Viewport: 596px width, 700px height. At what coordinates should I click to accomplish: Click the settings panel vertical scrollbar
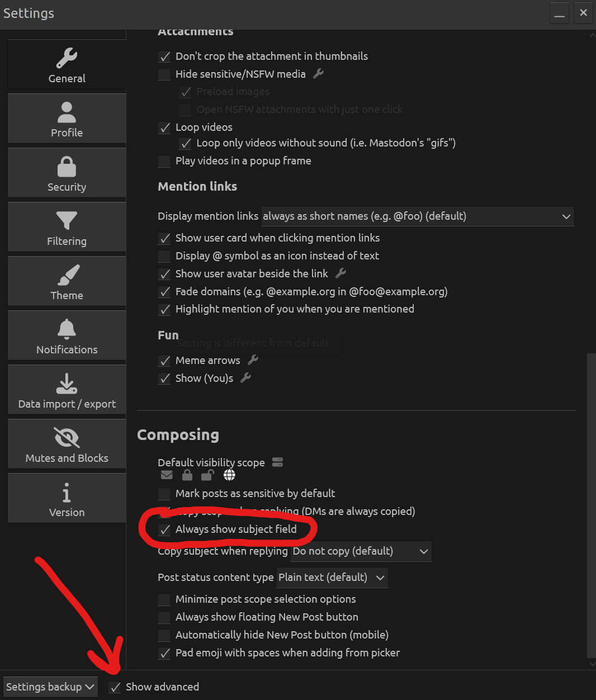(x=591, y=506)
